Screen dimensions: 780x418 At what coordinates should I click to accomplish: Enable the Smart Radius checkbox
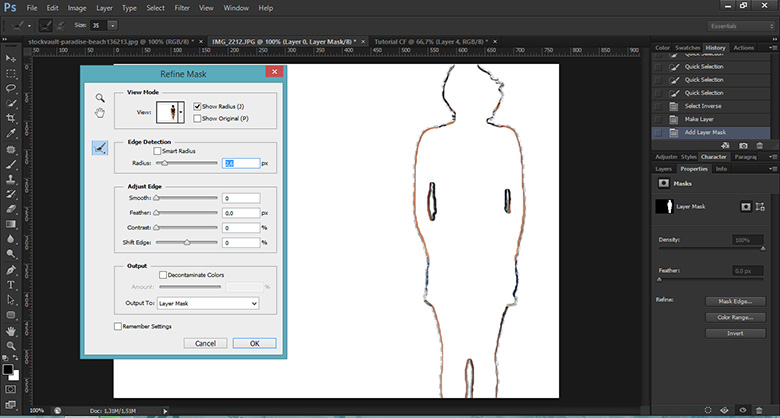point(159,150)
